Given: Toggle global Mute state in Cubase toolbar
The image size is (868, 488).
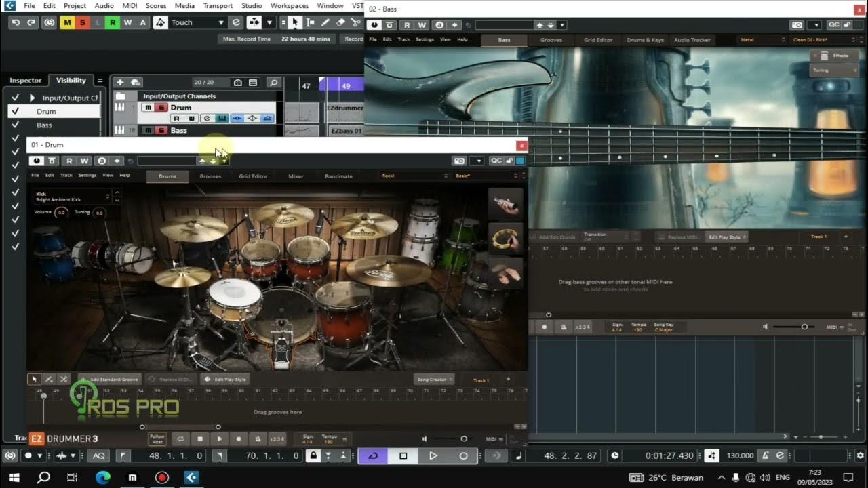Looking at the screenshot, I should (67, 22).
